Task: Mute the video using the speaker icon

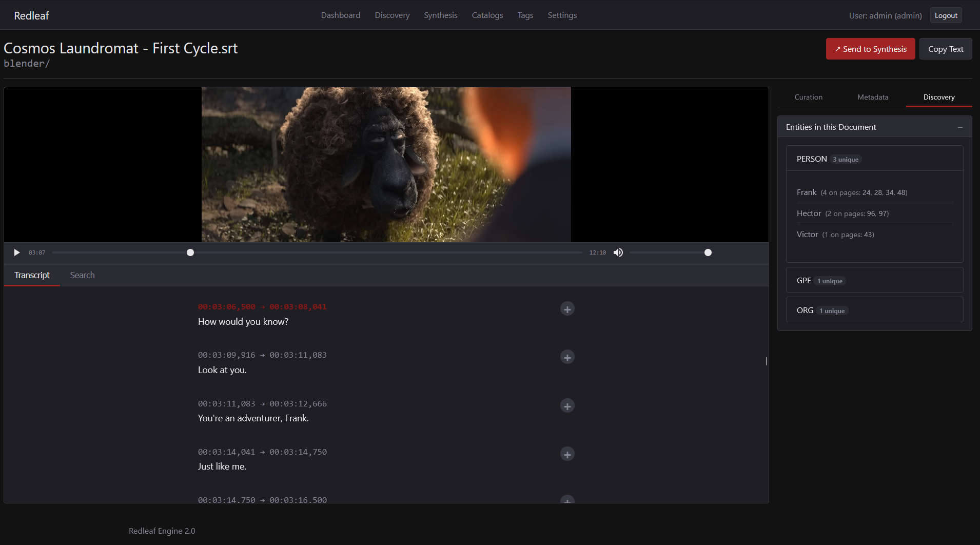Action: [x=618, y=252]
